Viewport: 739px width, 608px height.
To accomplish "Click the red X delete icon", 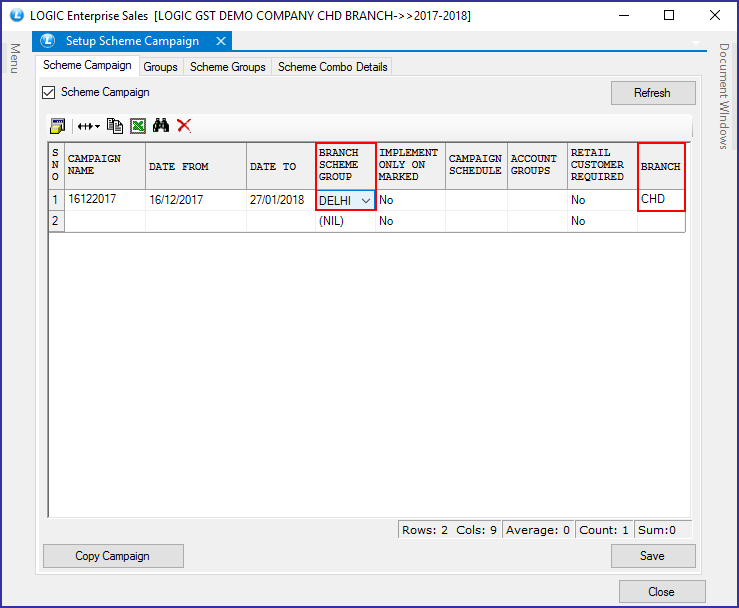I will 184,126.
